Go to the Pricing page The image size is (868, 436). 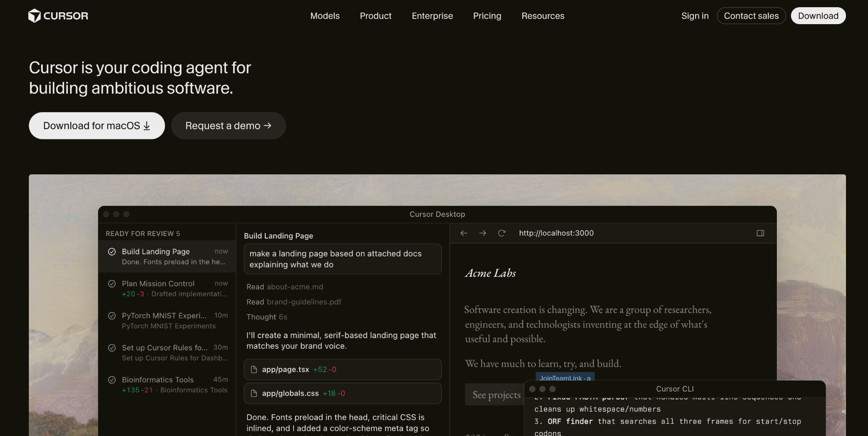point(487,16)
